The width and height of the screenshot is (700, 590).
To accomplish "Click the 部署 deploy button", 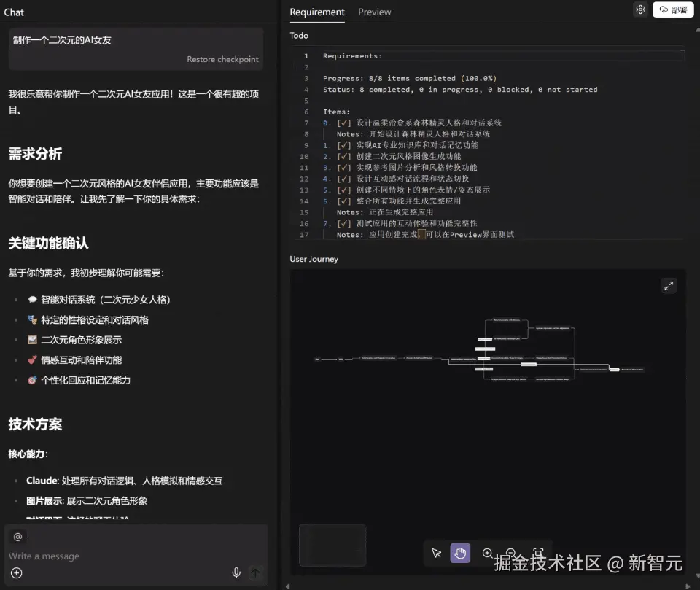I will [x=672, y=9].
